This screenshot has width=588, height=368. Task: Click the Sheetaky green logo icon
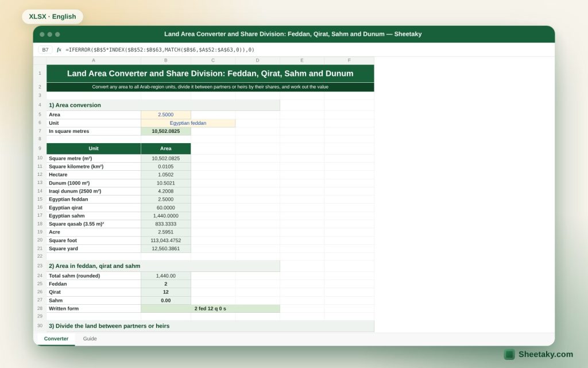pos(509,354)
